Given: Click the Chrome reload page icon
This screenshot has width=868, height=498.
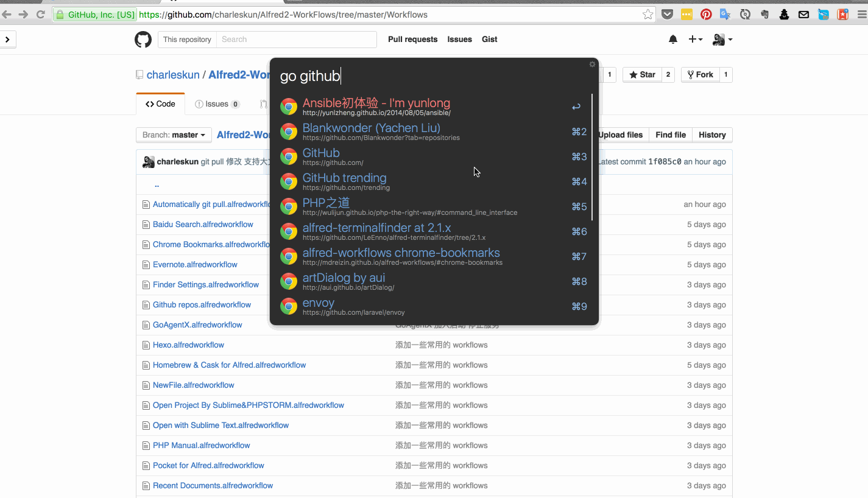Looking at the screenshot, I should point(41,14).
